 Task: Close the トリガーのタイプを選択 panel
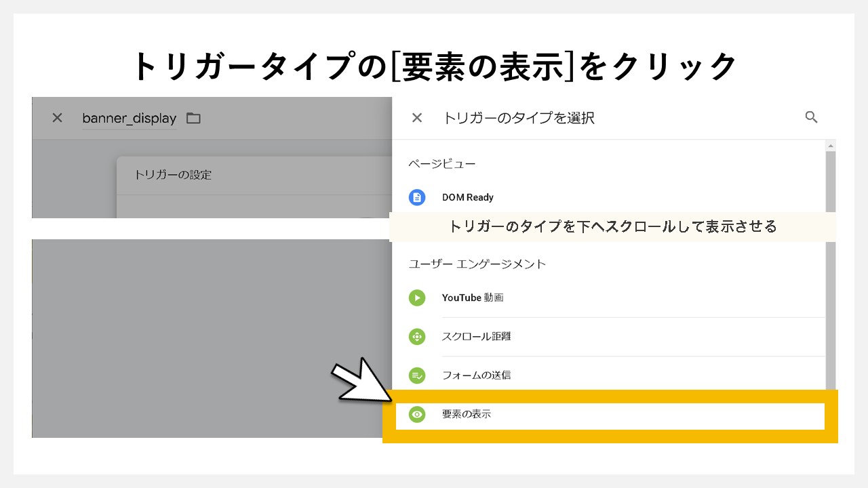pyautogui.click(x=416, y=117)
